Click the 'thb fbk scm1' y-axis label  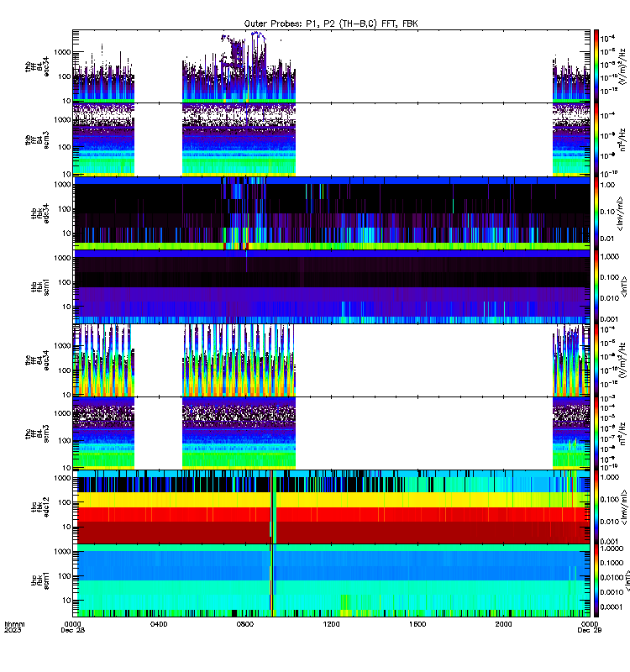coord(40,286)
